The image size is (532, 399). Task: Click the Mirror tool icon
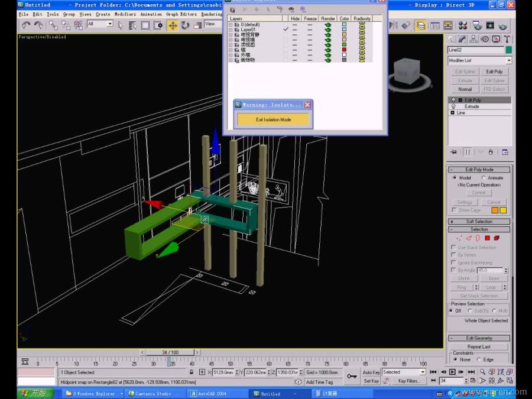(394, 25)
